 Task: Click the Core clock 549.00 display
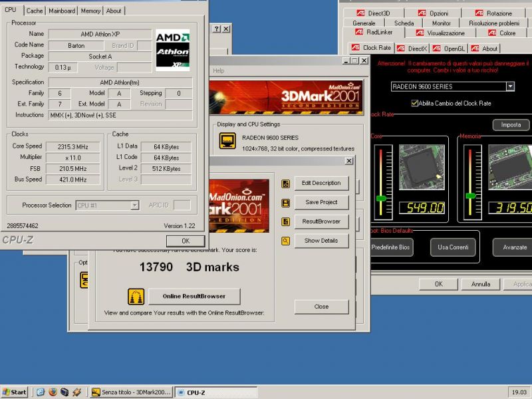pos(422,207)
